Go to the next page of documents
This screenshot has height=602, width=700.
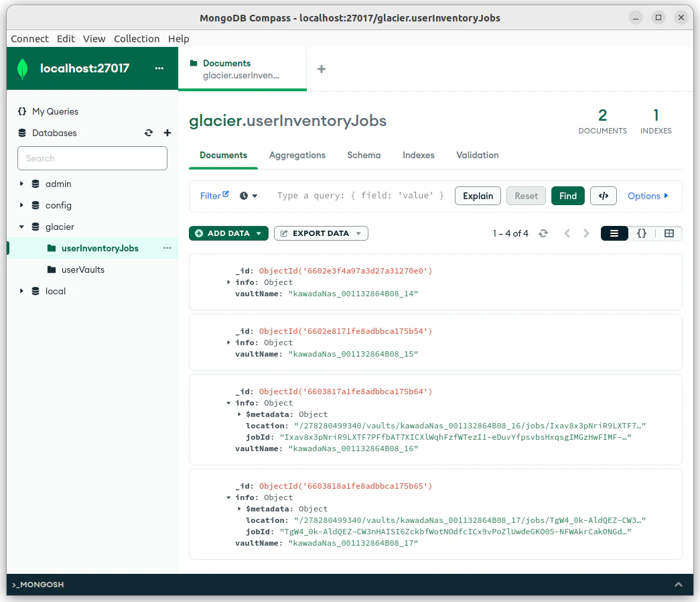[586, 233]
